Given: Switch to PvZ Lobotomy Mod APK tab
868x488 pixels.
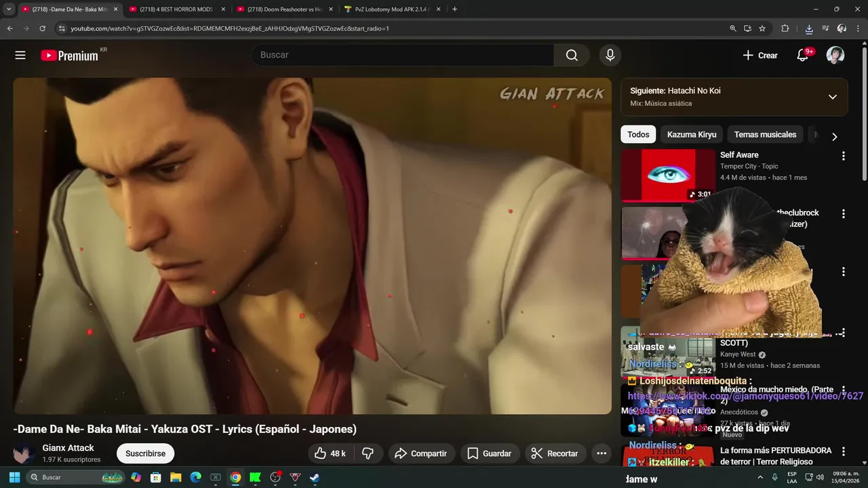Looking at the screenshot, I should tap(392, 9).
